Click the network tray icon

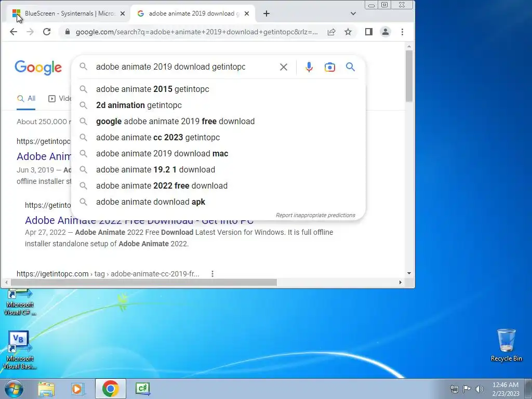454,389
